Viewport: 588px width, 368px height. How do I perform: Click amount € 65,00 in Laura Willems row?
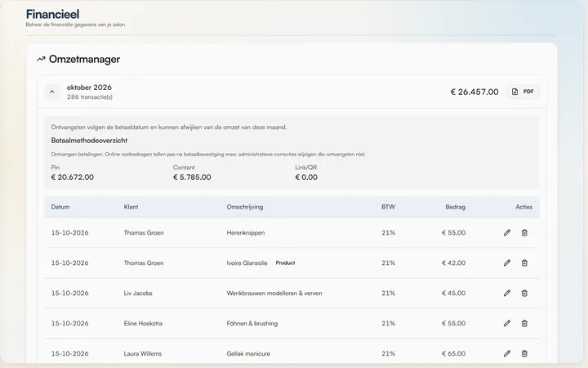(454, 353)
